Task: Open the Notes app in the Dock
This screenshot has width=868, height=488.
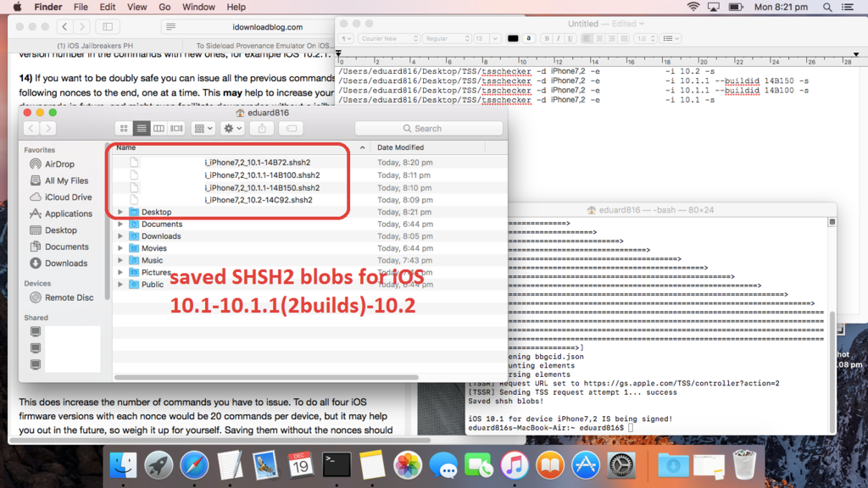Action: click(372, 465)
